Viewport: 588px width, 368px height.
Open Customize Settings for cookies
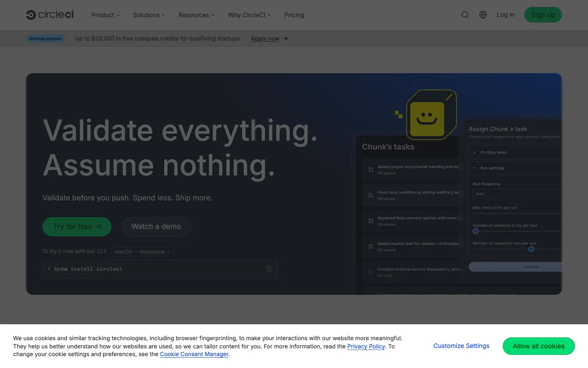coord(461,346)
